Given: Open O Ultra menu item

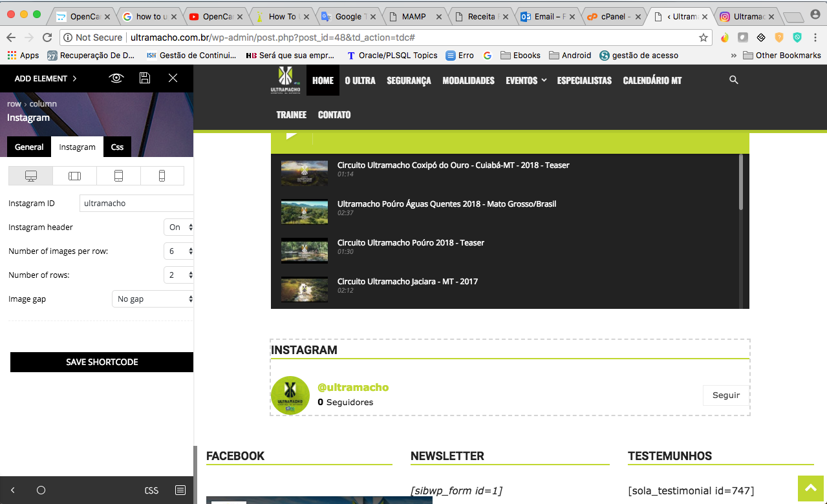Looking at the screenshot, I should 360,80.
